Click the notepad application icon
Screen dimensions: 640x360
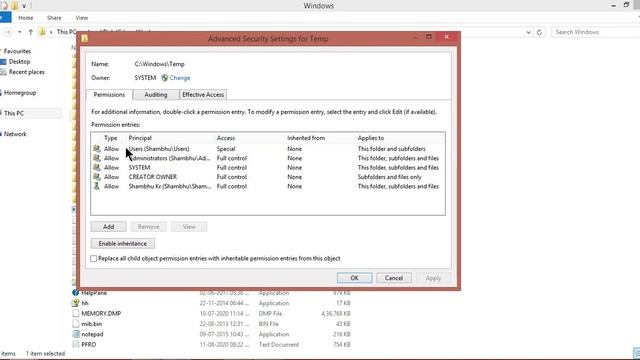click(x=76, y=334)
